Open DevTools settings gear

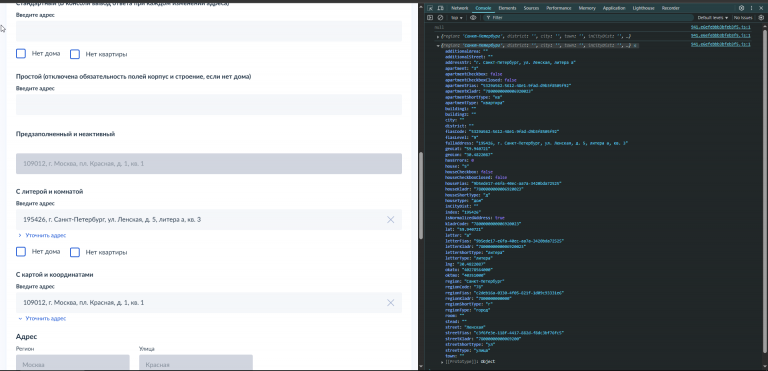(x=742, y=8)
